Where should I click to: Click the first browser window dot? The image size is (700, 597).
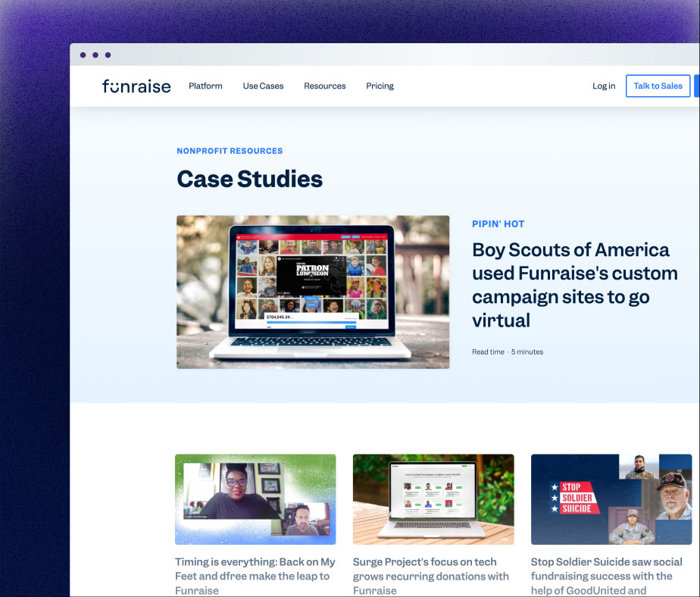84,55
